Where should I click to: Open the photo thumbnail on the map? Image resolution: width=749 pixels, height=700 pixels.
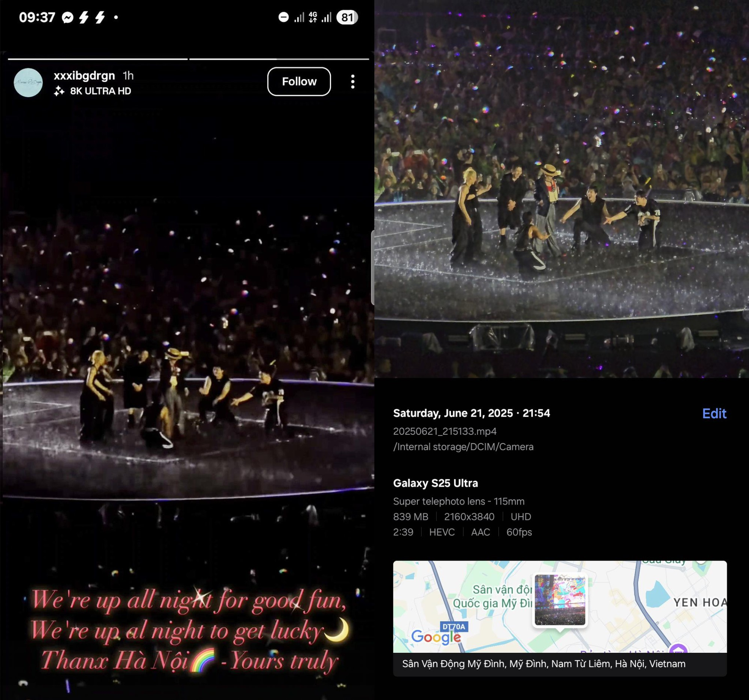click(x=560, y=600)
